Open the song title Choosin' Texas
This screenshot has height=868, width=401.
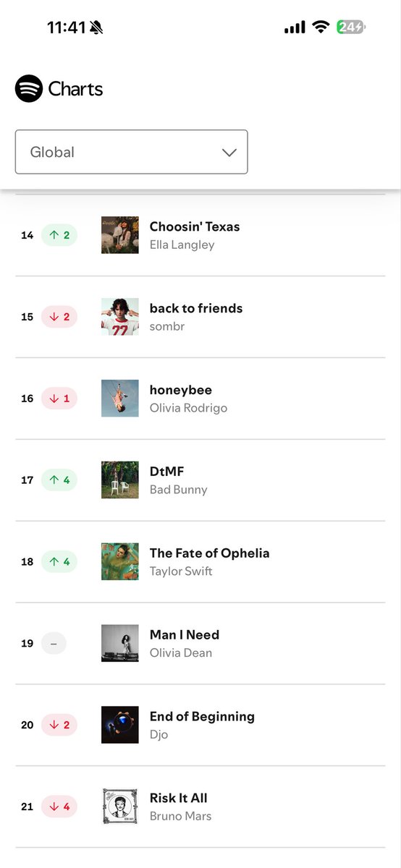click(x=195, y=226)
